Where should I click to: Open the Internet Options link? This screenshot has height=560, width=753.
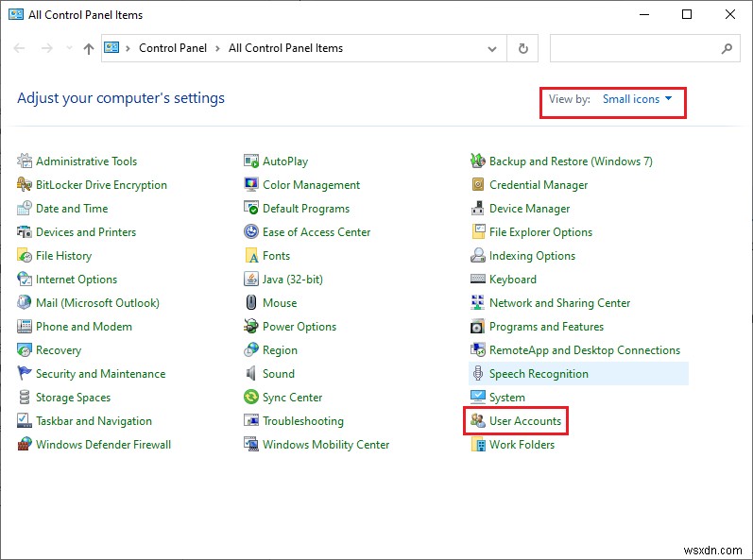pos(77,280)
